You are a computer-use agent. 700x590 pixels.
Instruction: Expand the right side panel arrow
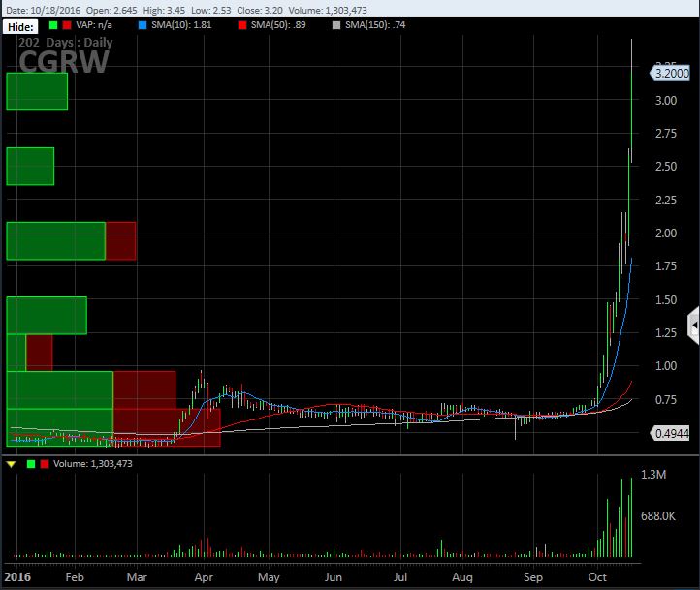(x=693, y=324)
